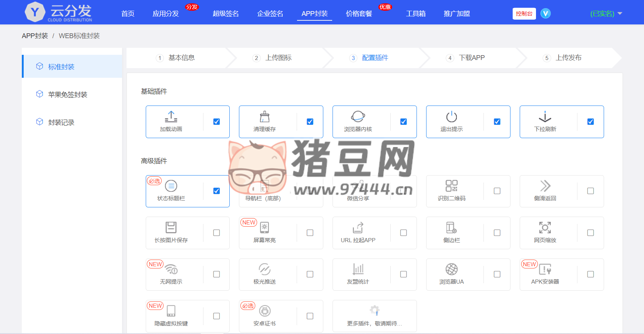The image size is (644, 334).
Task: Click the QR code recognition (识别二维码) icon
Action: pyautogui.click(x=452, y=186)
